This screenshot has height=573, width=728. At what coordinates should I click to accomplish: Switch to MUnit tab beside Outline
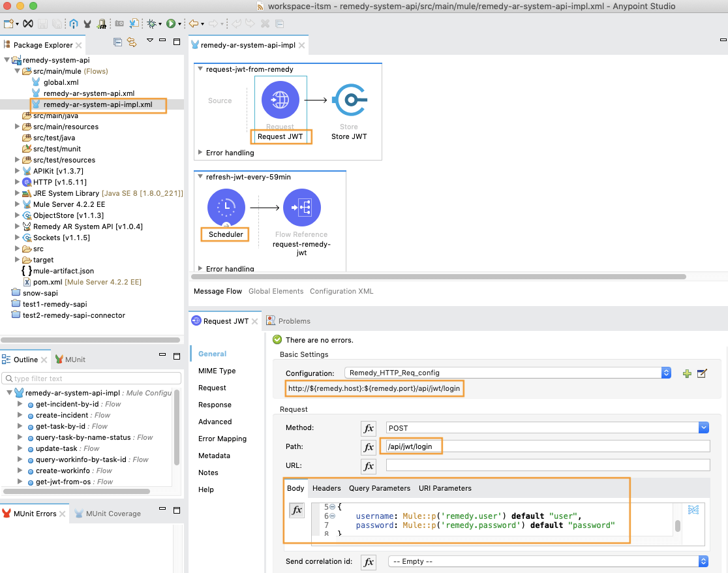tap(70, 360)
